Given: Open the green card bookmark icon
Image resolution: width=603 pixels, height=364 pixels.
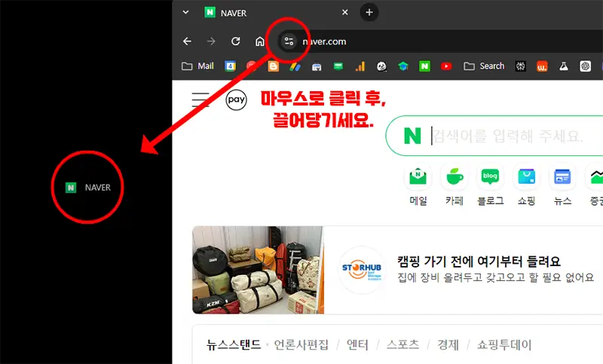Looking at the screenshot, I should [x=338, y=66].
